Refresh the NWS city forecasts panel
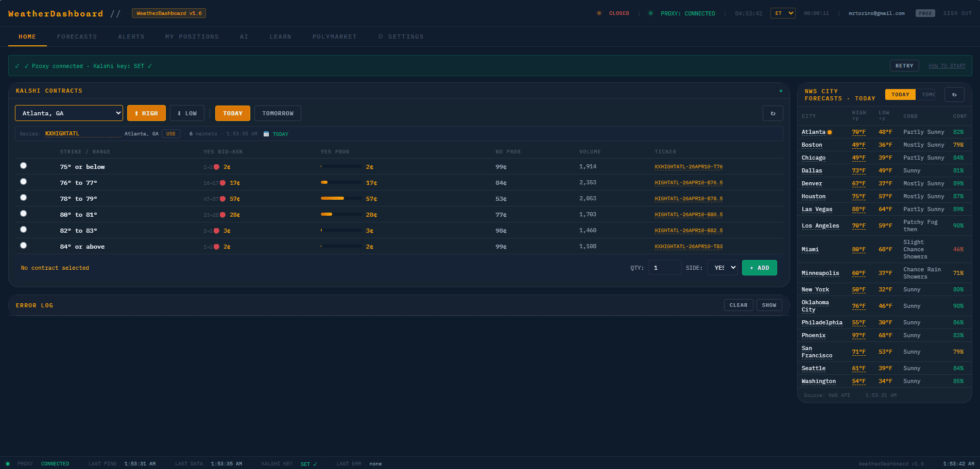 (x=954, y=95)
